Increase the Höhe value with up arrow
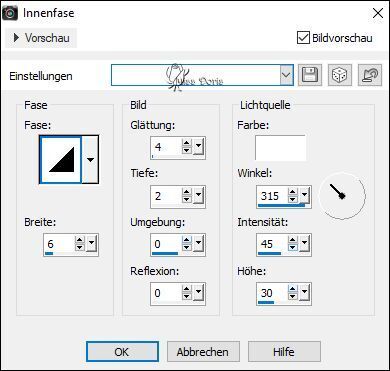This screenshot has height=371, width=390. click(x=293, y=289)
